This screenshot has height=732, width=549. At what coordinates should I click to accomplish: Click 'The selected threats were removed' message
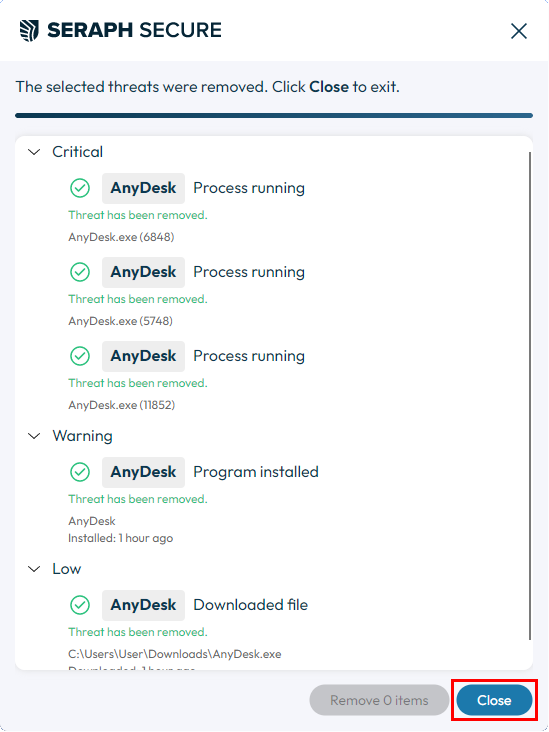[x=207, y=87]
